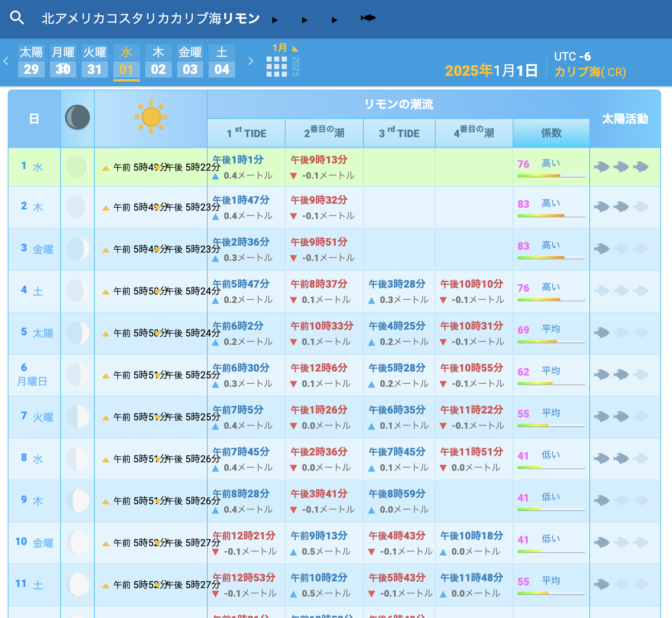672x618 pixels.
Task: Click the search magnifier icon
Action: 17,18
